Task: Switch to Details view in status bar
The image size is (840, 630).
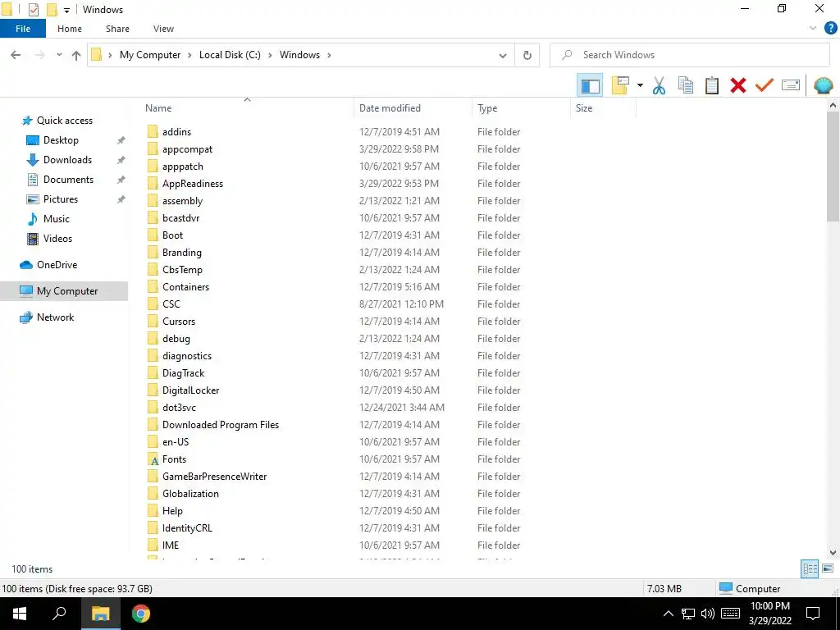Action: pyautogui.click(x=810, y=569)
